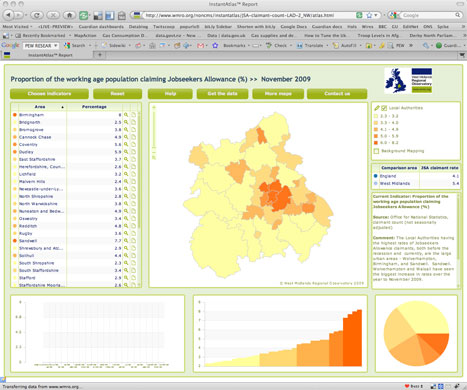Screen dimensions: 467x390
Task: Open the Twitscoop bookmark
Action: [x=164, y=27]
